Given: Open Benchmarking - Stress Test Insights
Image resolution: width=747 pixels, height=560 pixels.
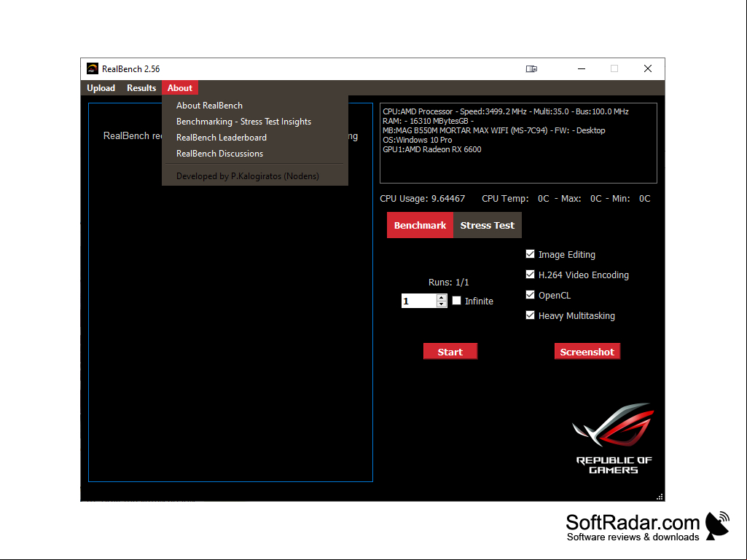Looking at the screenshot, I should pyautogui.click(x=255, y=122).
